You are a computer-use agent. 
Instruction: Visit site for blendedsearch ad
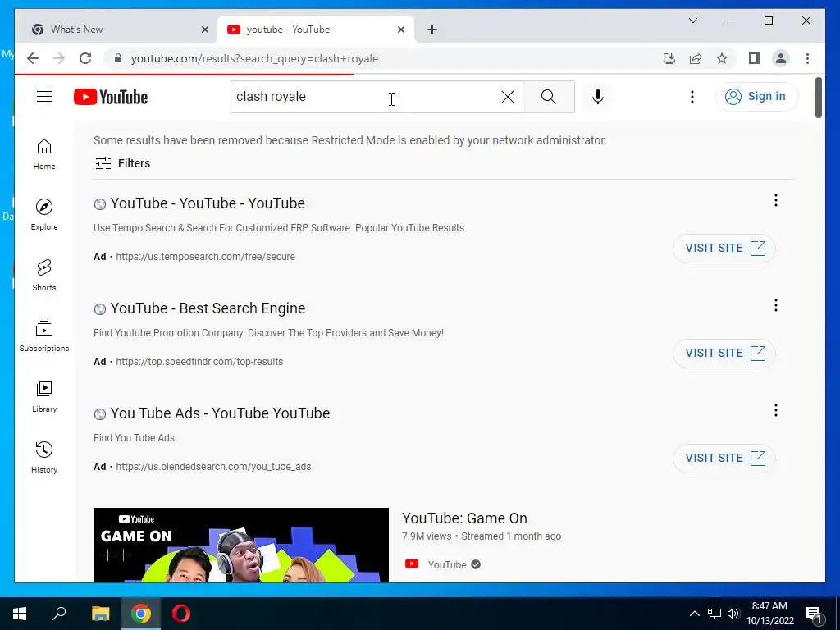point(724,458)
